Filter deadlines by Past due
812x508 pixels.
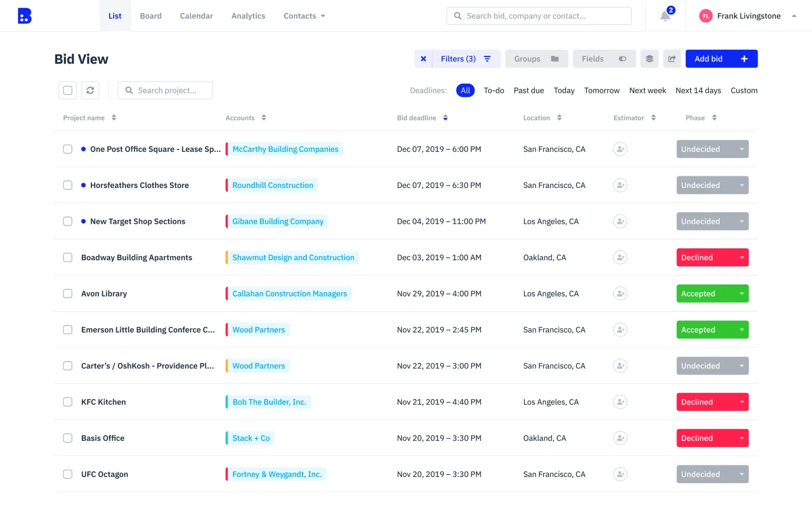(x=529, y=90)
